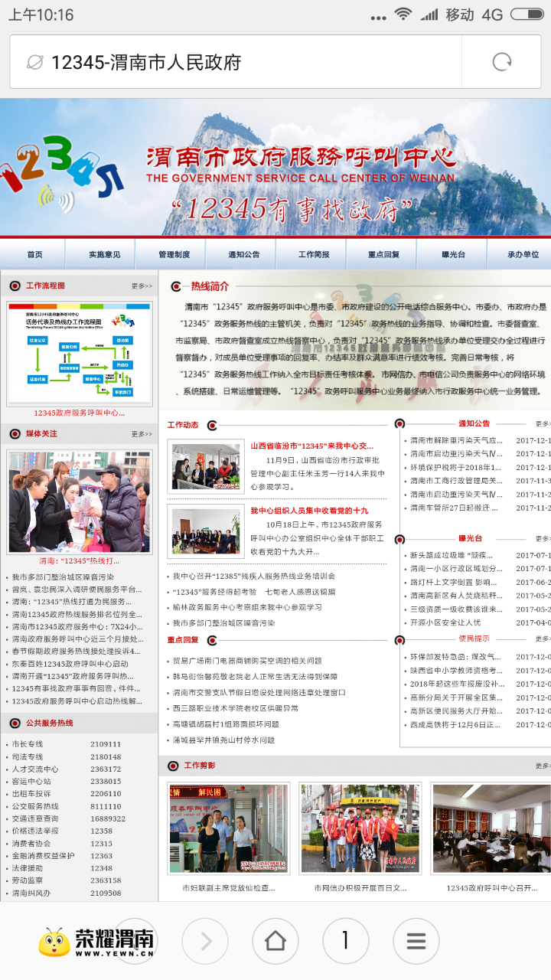This screenshot has height=980, width=551.
Task: Expand 更多 beside 通知公告 section
Action: pos(542,423)
